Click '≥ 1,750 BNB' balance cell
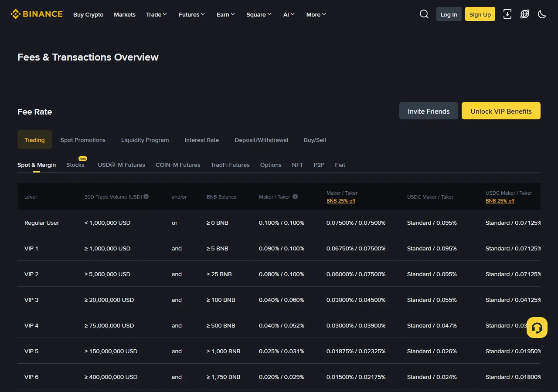The image size is (558, 392). [x=224, y=377]
